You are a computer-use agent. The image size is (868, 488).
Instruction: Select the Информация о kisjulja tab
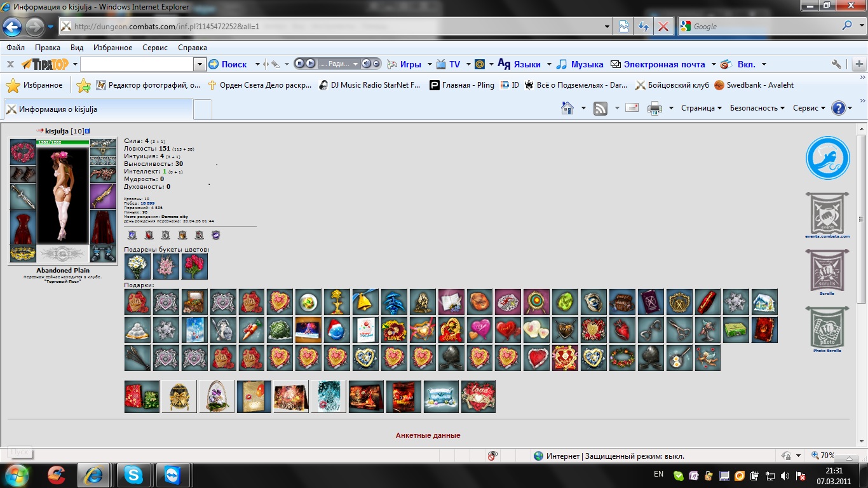(98, 109)
